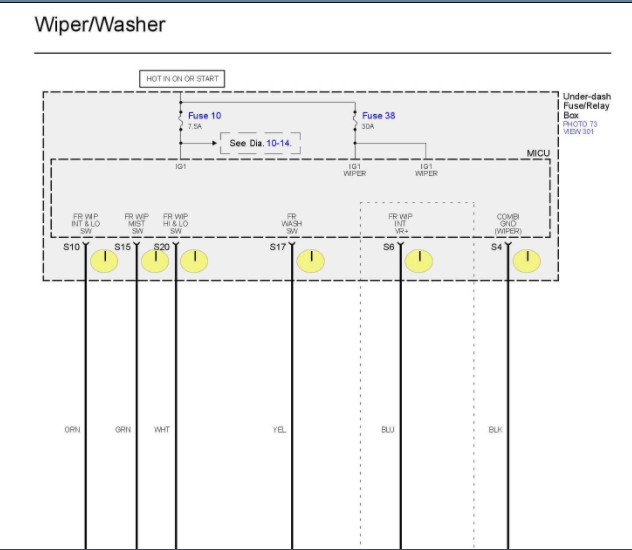The width and height of the screenshot is (632, 550).
Task: Click the MICU label
Action: [x=538, y=153]
